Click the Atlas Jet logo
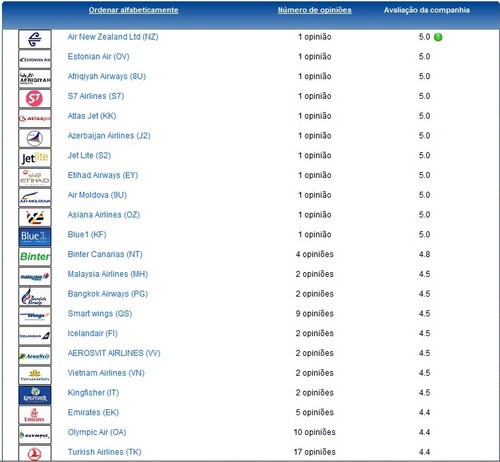The image size is (500, 462). point(35,118)
